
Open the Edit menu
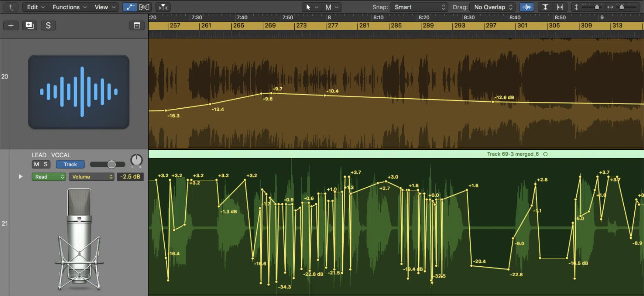(x=36, y=7)
